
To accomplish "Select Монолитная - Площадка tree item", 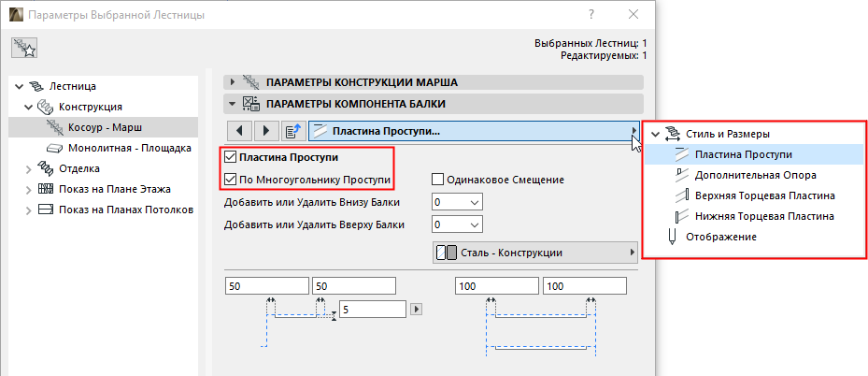I will pyautogui.click(x=130, y=148).
